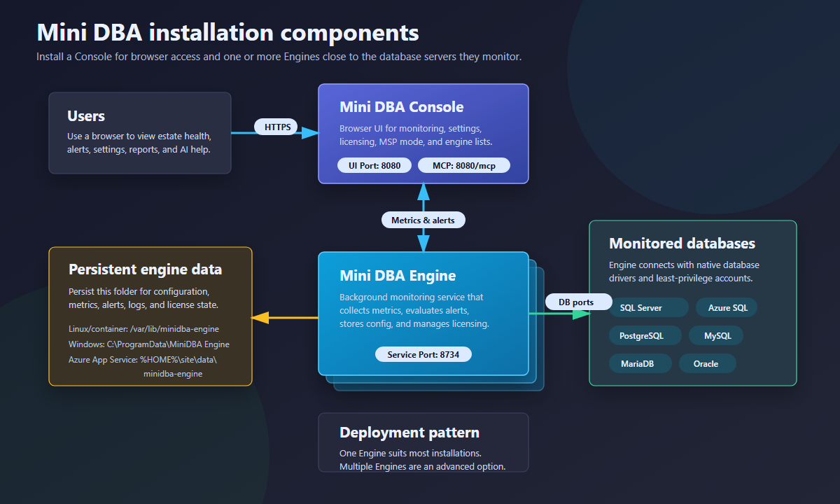Viewport: 840px width, 504px height.
Task: Click the Linux/container path line
Action: pos(144,328)
